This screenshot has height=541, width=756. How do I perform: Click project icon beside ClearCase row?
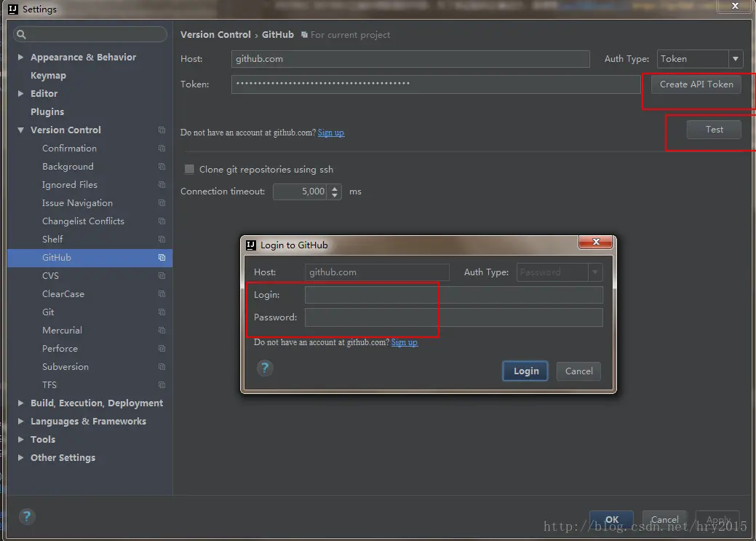tap(162, 294)
